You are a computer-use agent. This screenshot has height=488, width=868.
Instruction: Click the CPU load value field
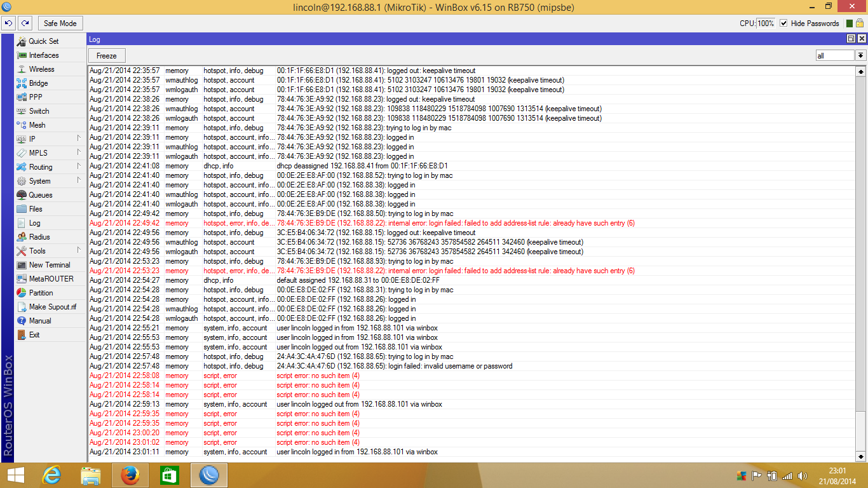tap(766, 24)
